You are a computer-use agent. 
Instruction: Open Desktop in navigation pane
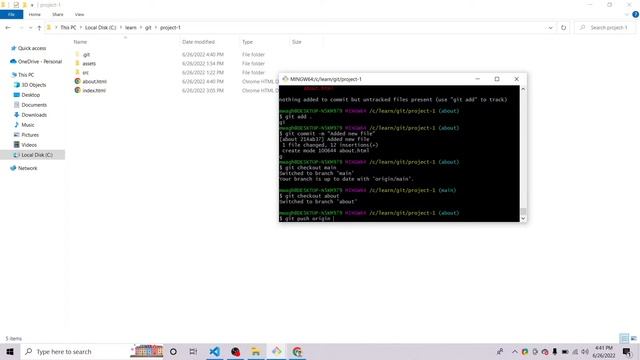[x=31, y=95]
